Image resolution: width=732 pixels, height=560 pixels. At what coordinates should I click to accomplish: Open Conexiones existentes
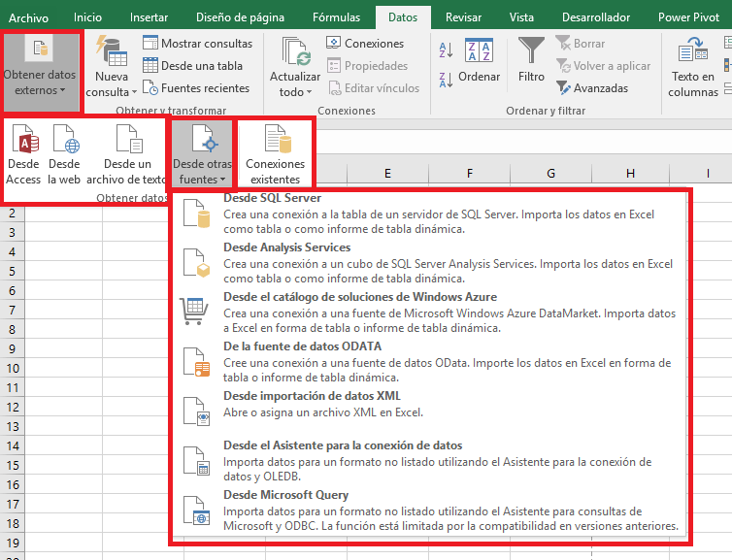(275, 155)
